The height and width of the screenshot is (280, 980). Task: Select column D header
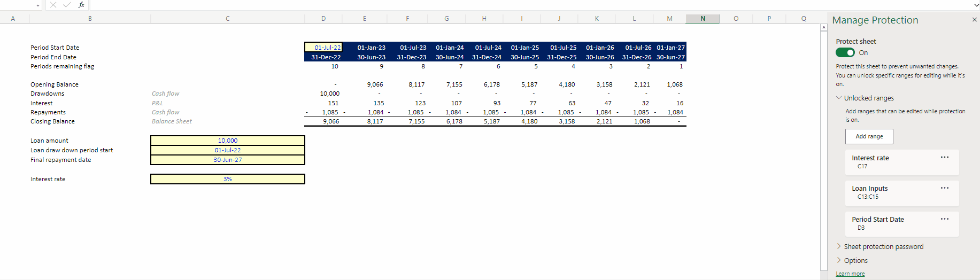(x=323, y=19)
